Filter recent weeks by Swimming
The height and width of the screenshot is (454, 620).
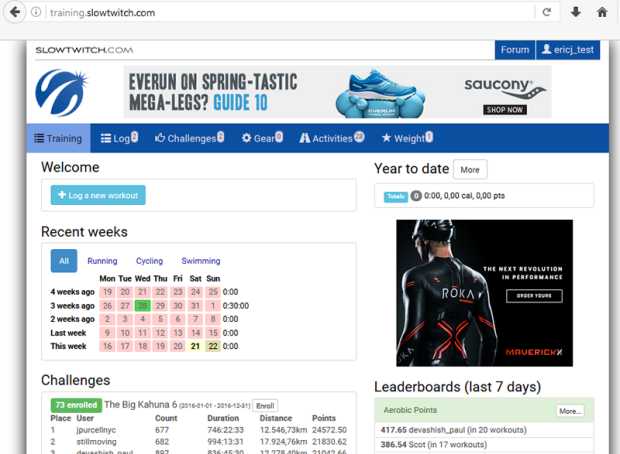(201, 261)
